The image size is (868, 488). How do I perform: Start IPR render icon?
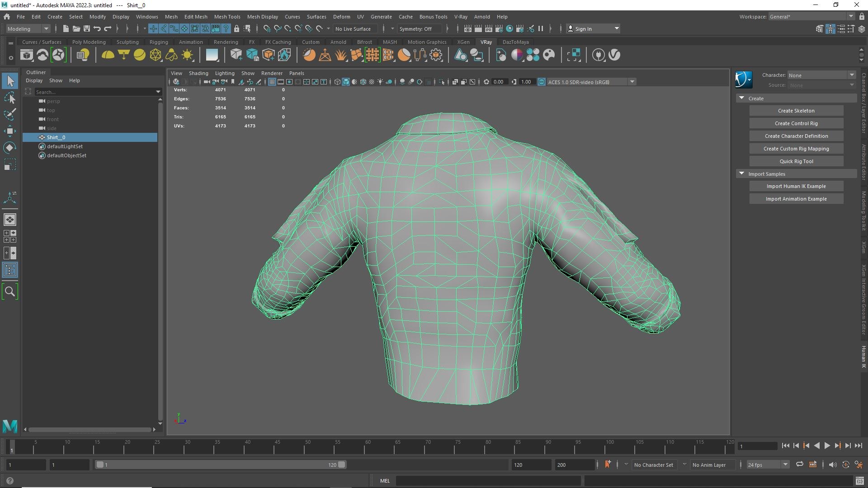pyautogui.click(x=489, y=28)
